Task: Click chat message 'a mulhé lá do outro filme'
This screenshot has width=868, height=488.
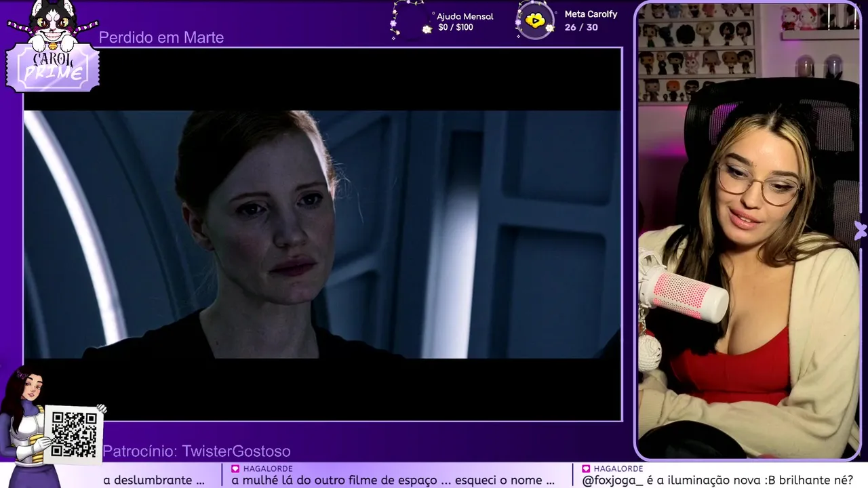Action: pos(393,480)
